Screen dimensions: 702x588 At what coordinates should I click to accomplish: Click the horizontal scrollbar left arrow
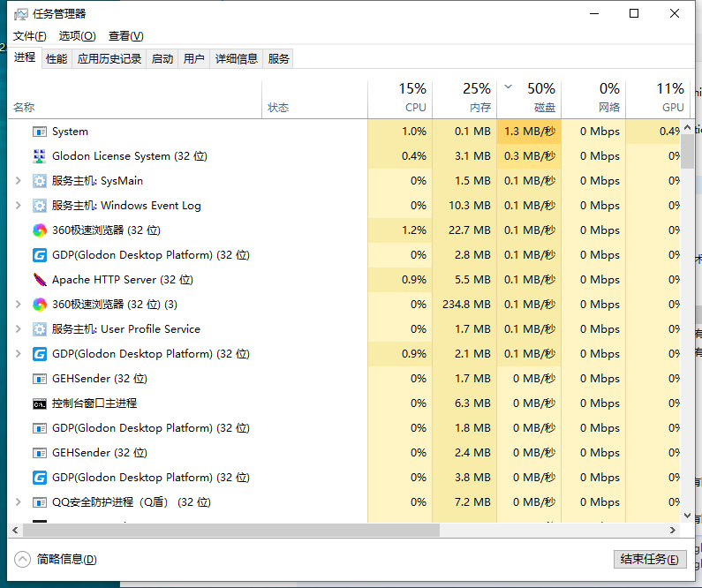15,531
